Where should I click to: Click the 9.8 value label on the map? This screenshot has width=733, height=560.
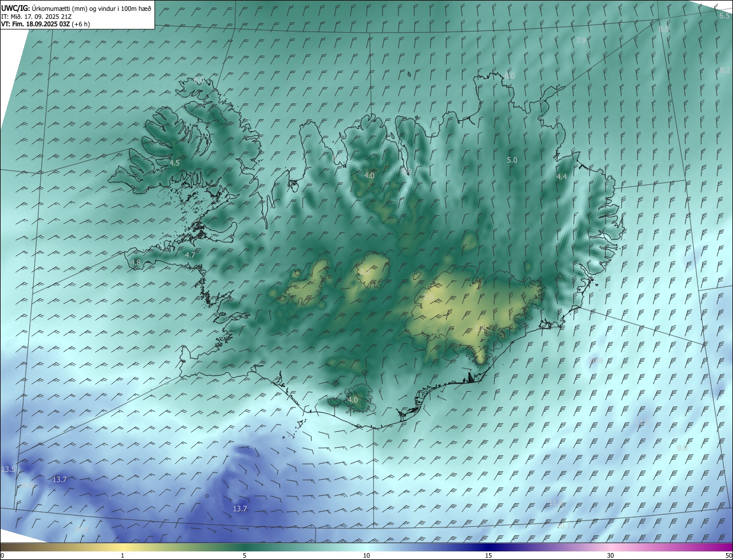point(682,448)
